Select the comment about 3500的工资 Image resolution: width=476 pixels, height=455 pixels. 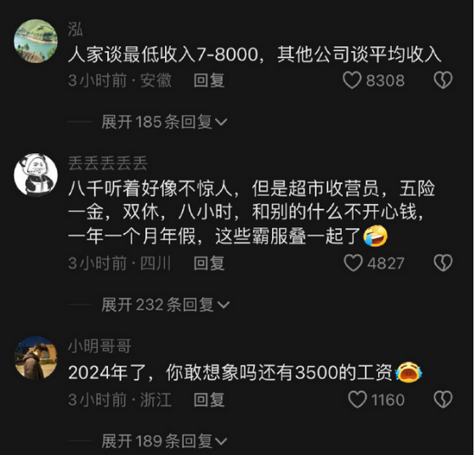246,373
